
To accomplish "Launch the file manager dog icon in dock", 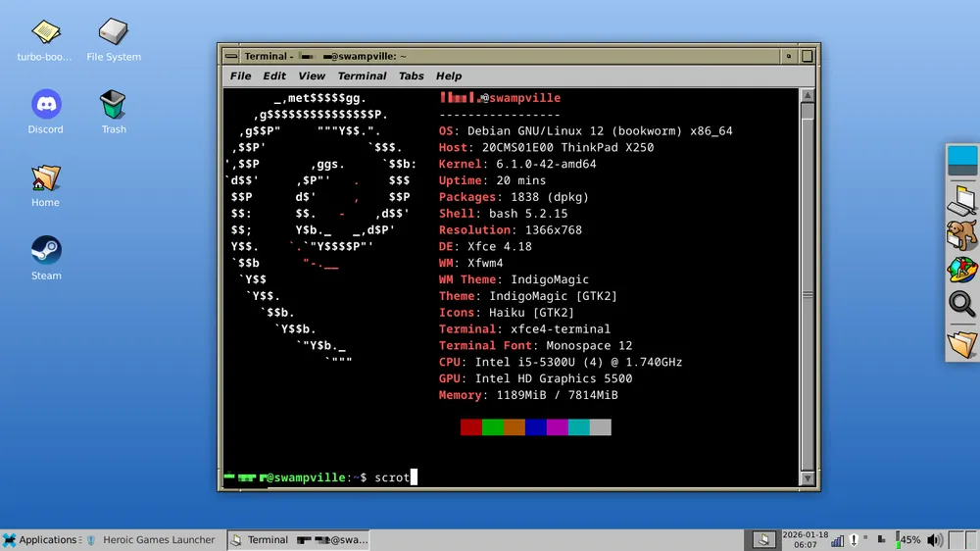I will tap(962, 234).
